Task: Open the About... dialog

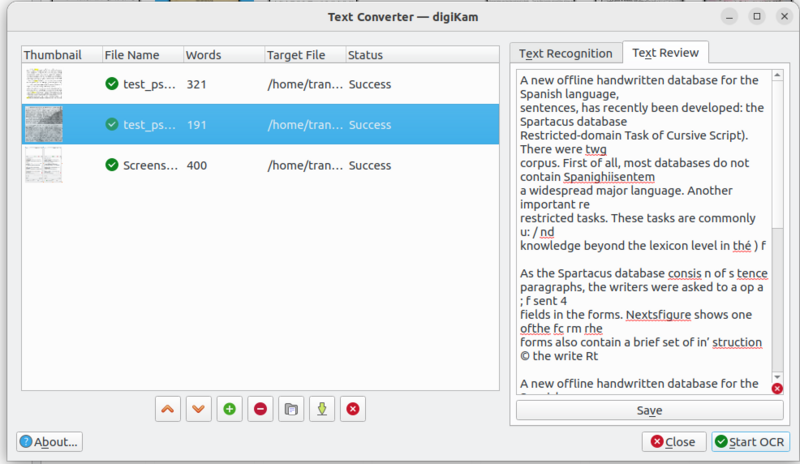Action: click(49, 442)
